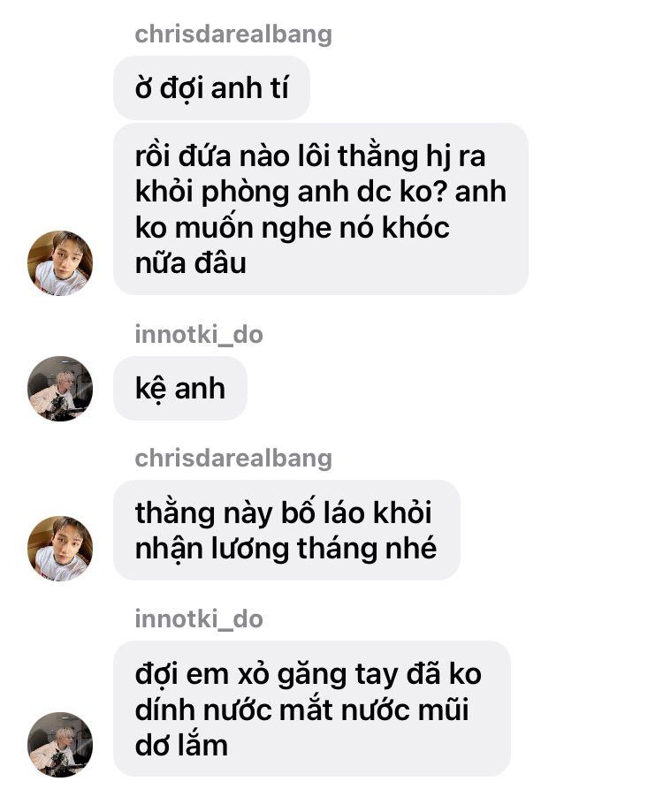Tap chrisdarealbang avatar beside 'thằng này bố láo'
This screenshot has height=812, width=663.
[60, 549]
